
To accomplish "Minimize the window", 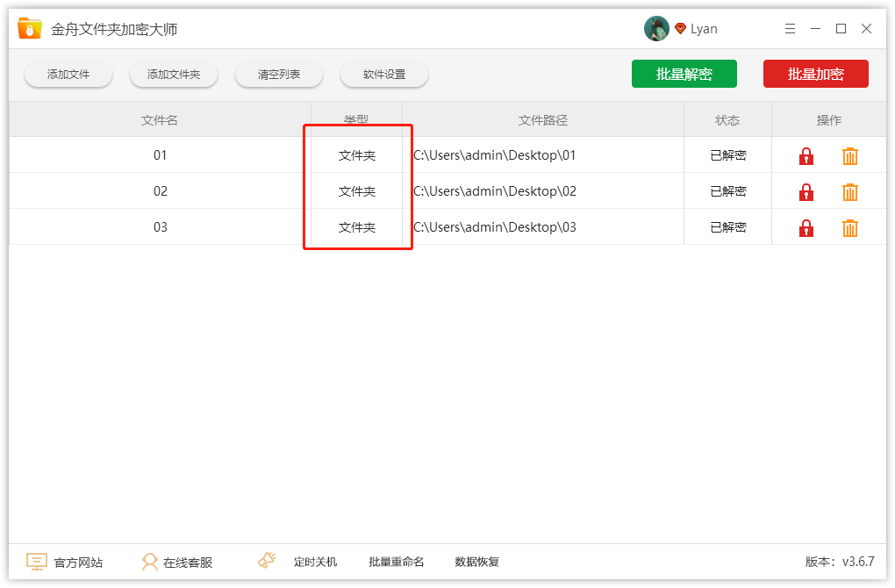I will pos(816,29).
